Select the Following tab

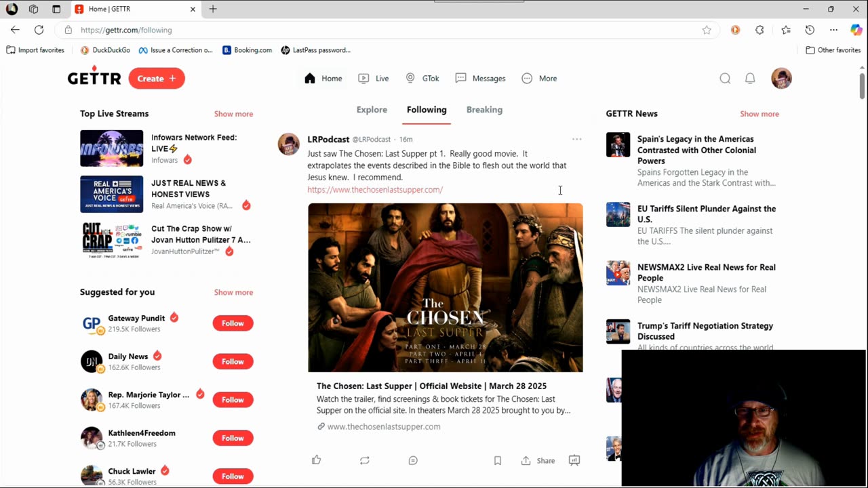[427, 110]
